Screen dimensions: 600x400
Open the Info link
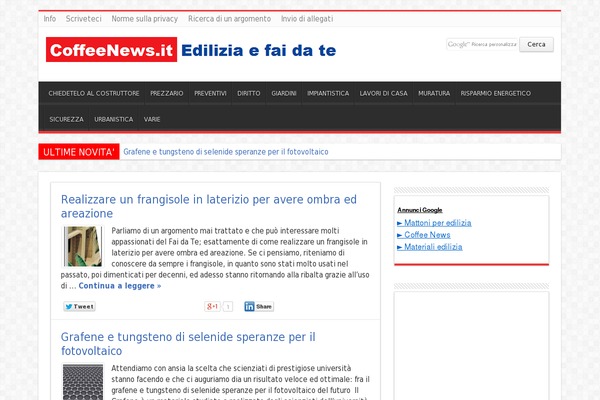click(x=50, y=19)
